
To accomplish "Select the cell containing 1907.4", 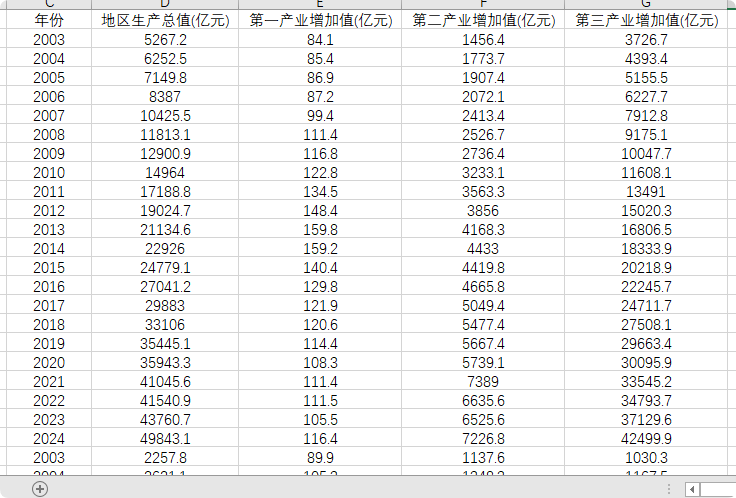I will (x=483, y=77).
